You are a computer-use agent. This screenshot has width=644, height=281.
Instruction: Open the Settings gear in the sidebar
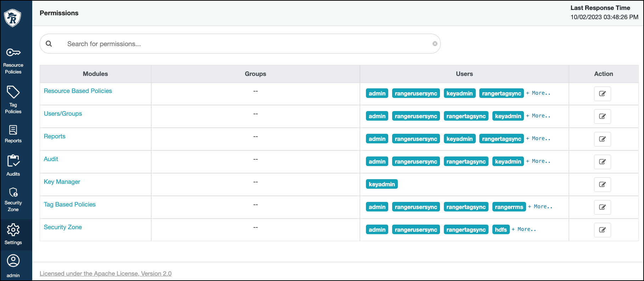[x=13, y=234]
